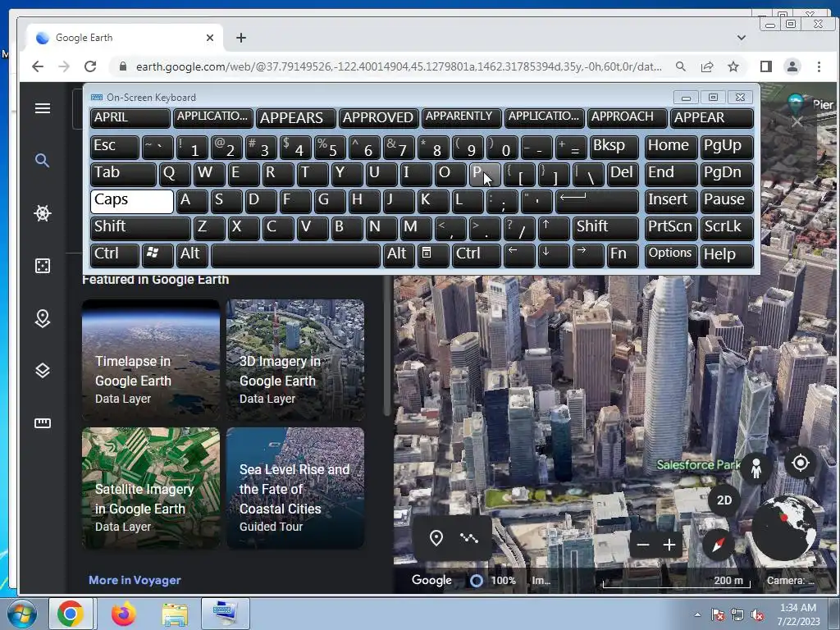The image size is (840, 630).
Task: Open On-Screen Keyboard Options
Action: [x=670, y=255]
